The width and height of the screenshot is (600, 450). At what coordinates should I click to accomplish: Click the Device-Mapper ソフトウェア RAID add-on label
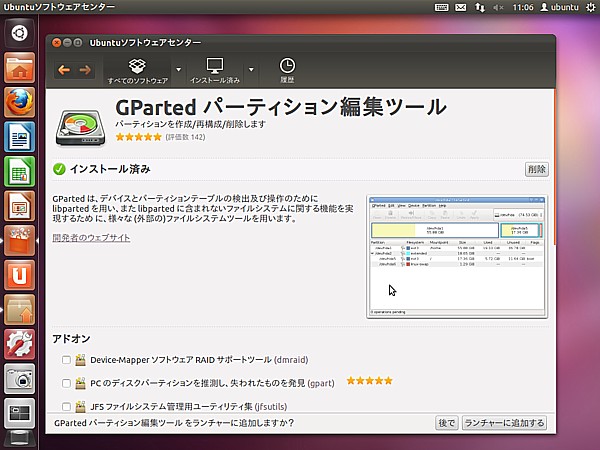pos(199,360)
